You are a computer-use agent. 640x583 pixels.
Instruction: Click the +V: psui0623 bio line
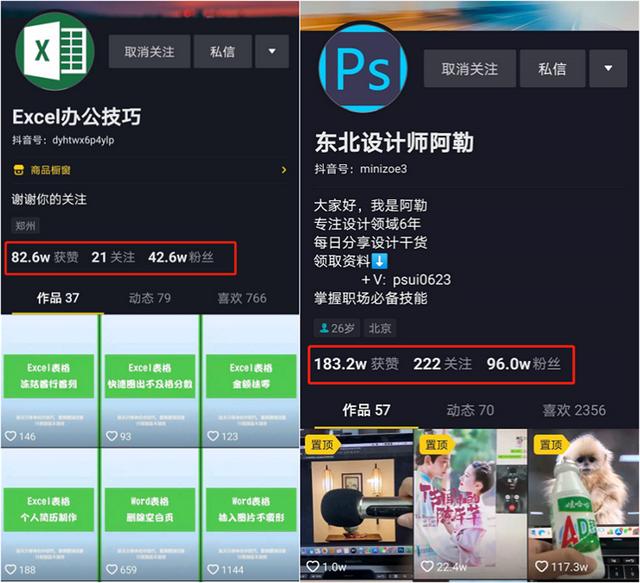click(x=406, y=280)
